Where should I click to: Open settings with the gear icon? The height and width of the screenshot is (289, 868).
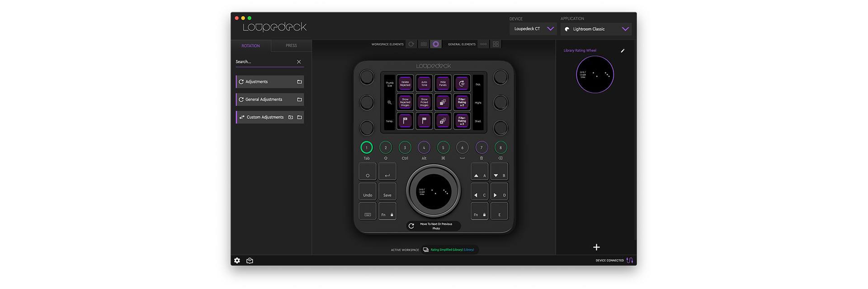237,261
